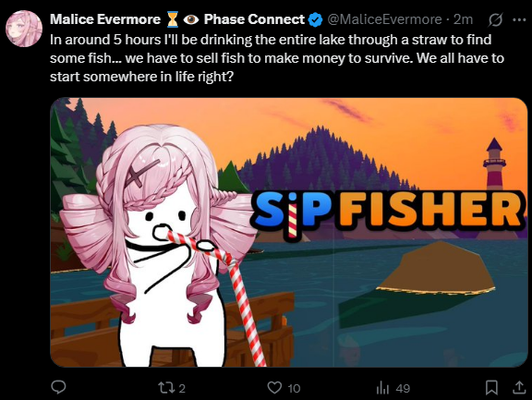Open Malice Evermore's profile picture avatar
This screenshot has width=532, height=400.
24,29
